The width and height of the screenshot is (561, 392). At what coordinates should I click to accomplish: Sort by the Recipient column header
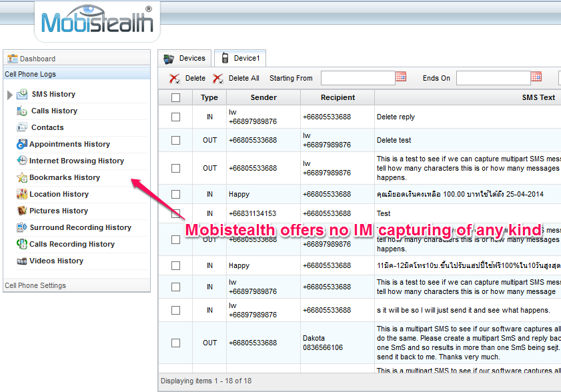(338, 97)
